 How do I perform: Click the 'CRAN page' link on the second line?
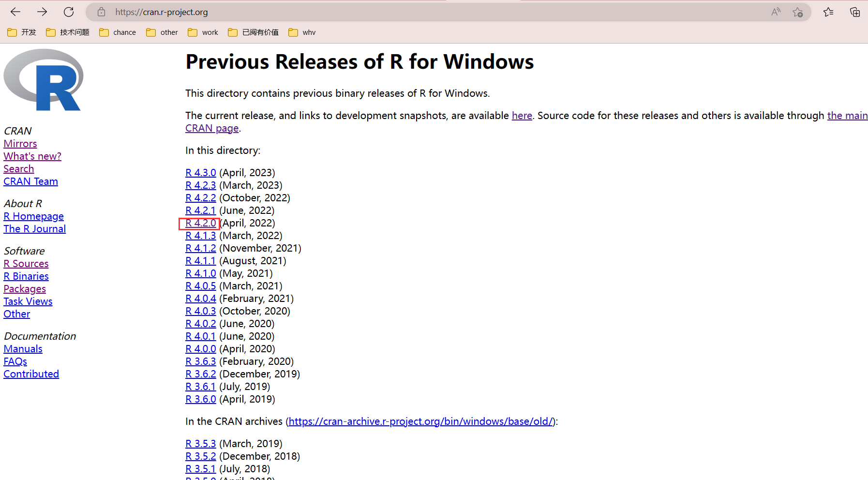click(x=212, y=128)
